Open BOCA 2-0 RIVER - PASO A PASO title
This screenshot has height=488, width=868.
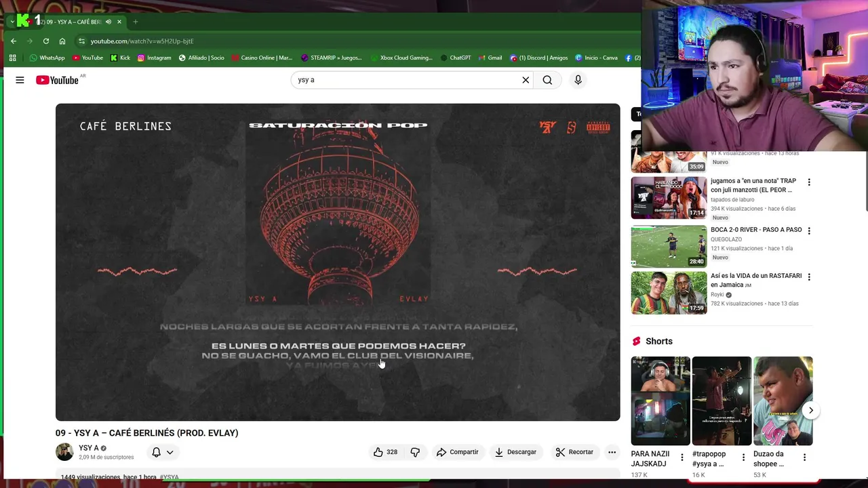(756, 230)
